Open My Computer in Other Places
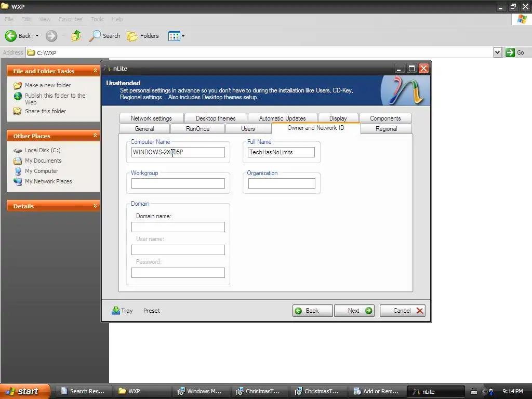Image resolution: width=532 pixels, height=399 pixels. click(x=42, y=171)
